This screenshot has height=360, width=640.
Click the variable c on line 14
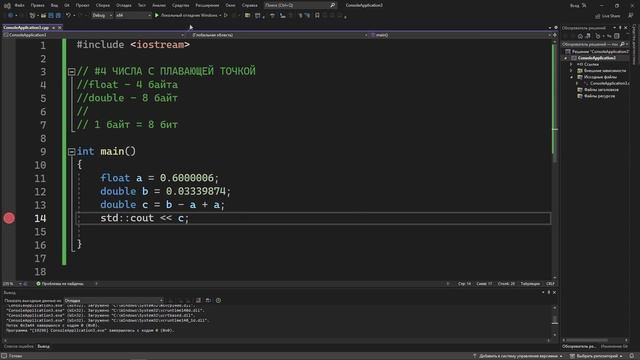[x=181, y=218]
